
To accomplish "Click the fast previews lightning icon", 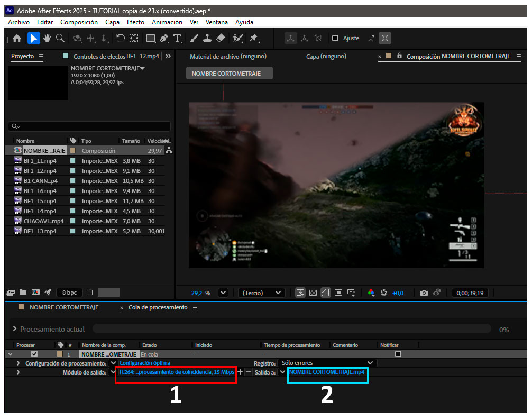I will pos(300,293).
